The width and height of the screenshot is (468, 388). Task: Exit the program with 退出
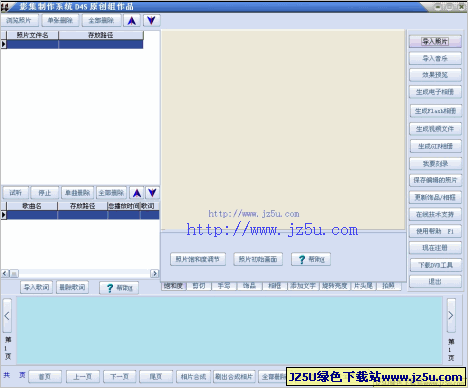pos(435,282)
